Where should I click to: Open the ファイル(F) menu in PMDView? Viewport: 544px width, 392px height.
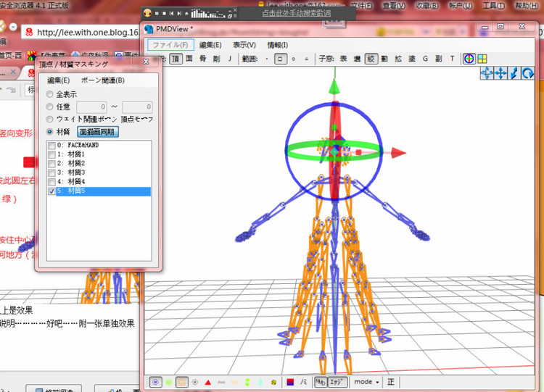point(170,45)
